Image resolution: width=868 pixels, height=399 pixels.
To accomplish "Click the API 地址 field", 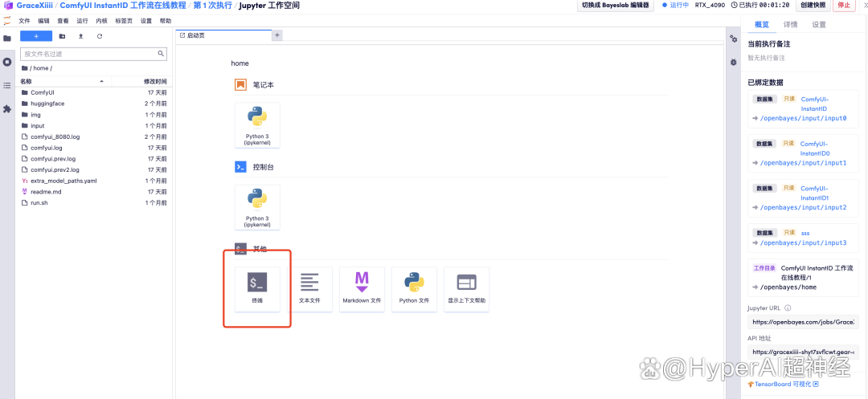I will (x=803, y=352).
